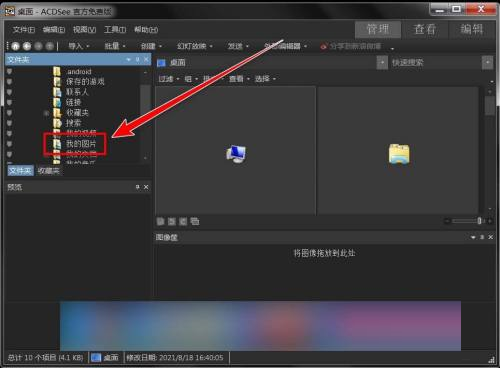Toggle Easy-Select marker for 搜索 row
This screenshot has width=500, height=368.
[x=9, y=123]
